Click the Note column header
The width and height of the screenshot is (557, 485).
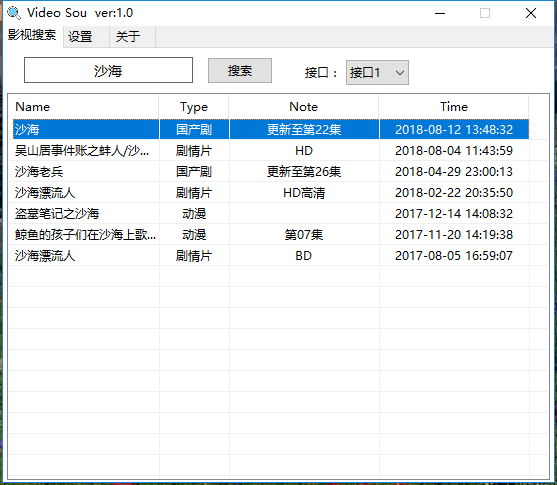[304, 107]
